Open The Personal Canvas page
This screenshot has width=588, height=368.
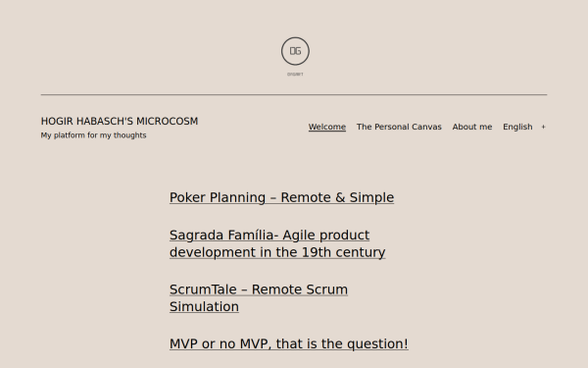coord(399,127)
